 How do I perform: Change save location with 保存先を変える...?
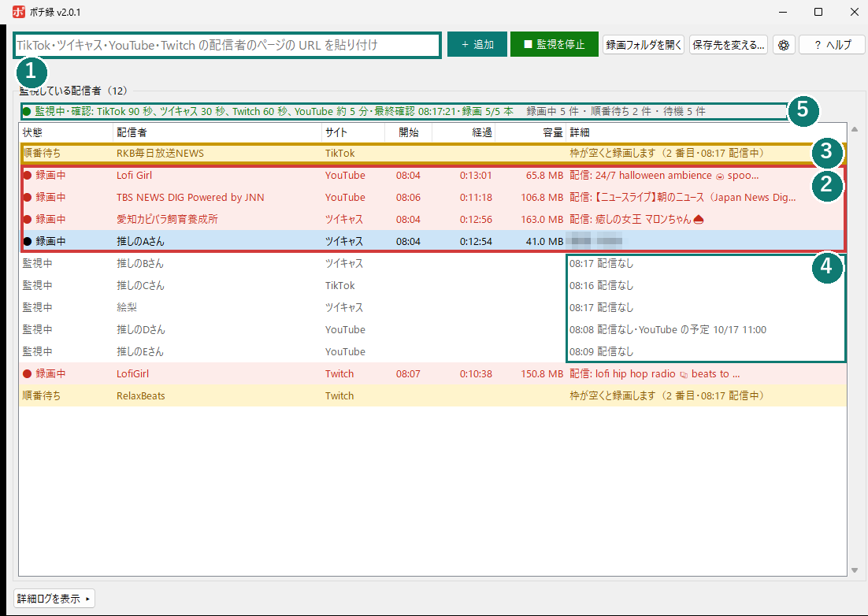coord(729,45)
